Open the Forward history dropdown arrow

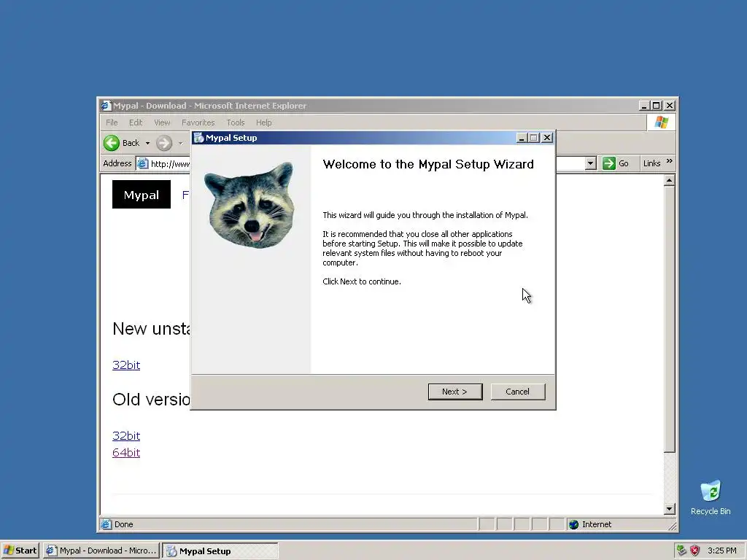click(181, 144)
